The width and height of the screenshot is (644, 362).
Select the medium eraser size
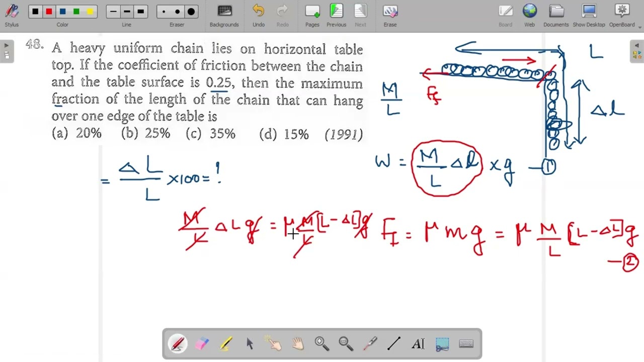(177, 12)
